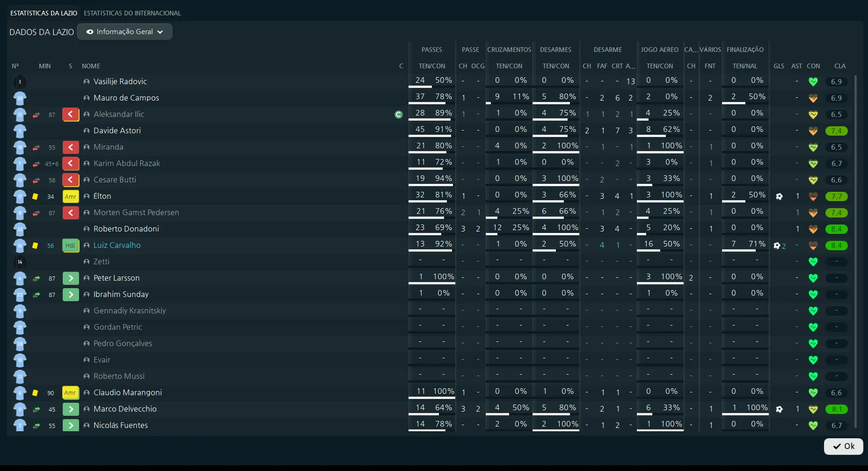The image size is (868, 471).
Task: Click substituted-on arrow for Marco Delvecchio
Action: pyautogui.click(x=71, y=409)
